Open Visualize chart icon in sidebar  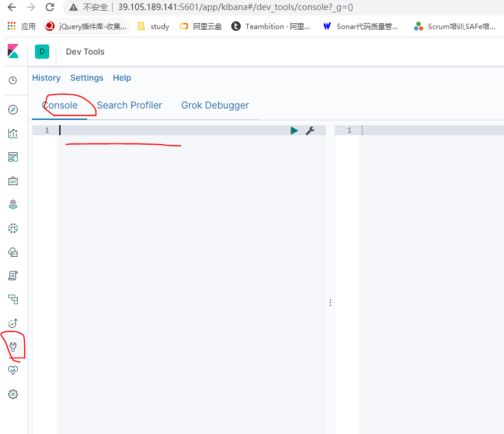(13, 133)
